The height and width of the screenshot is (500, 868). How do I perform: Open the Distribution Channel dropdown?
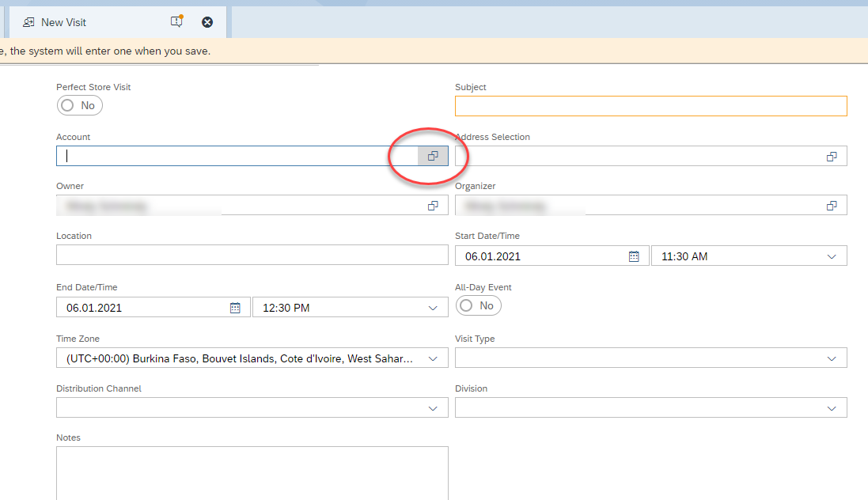[x=433, y=408]
